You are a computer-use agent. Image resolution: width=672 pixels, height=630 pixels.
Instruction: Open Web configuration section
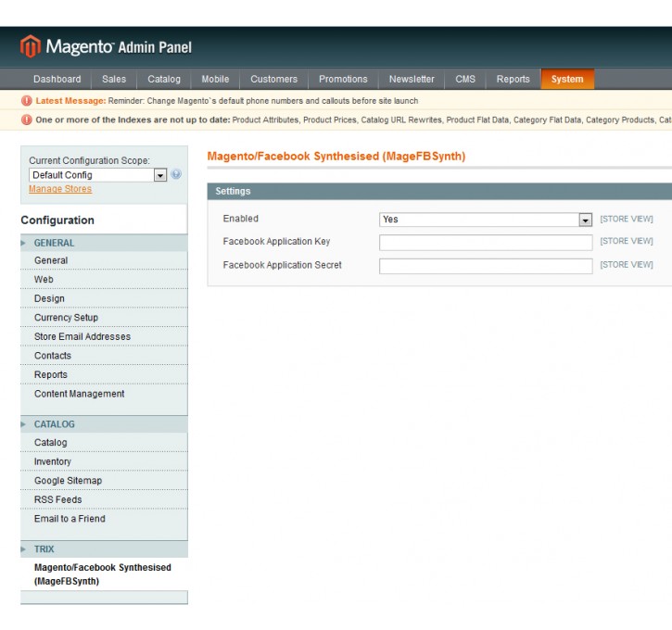pyautogui.click(x=104, y=279)
